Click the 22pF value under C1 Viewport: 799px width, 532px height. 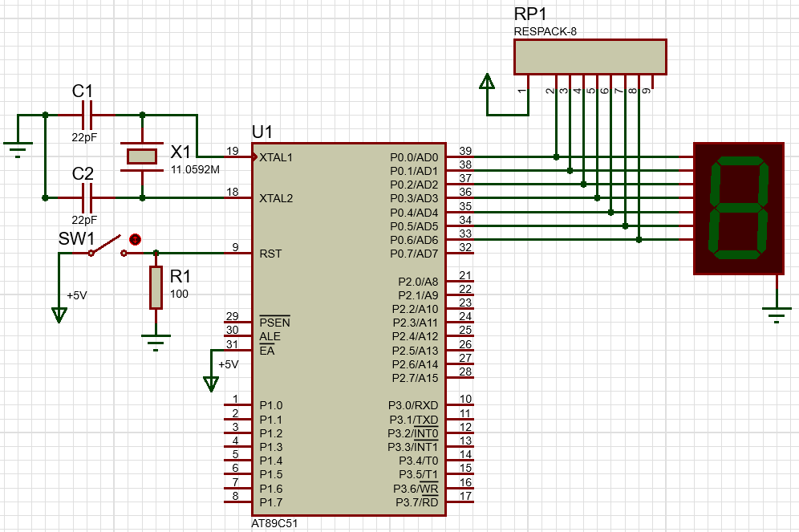[x=84, y=137]
